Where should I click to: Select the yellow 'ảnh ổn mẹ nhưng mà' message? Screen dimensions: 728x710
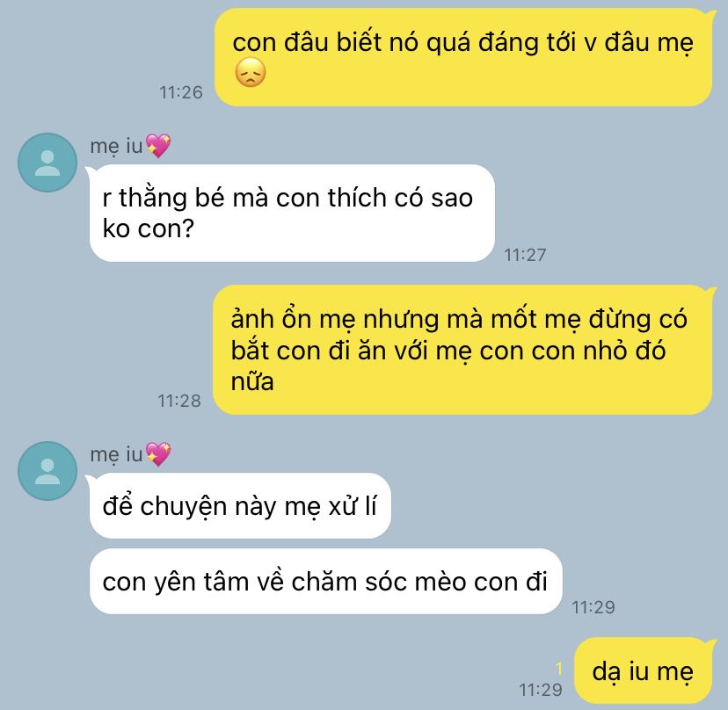click(462, 350)
